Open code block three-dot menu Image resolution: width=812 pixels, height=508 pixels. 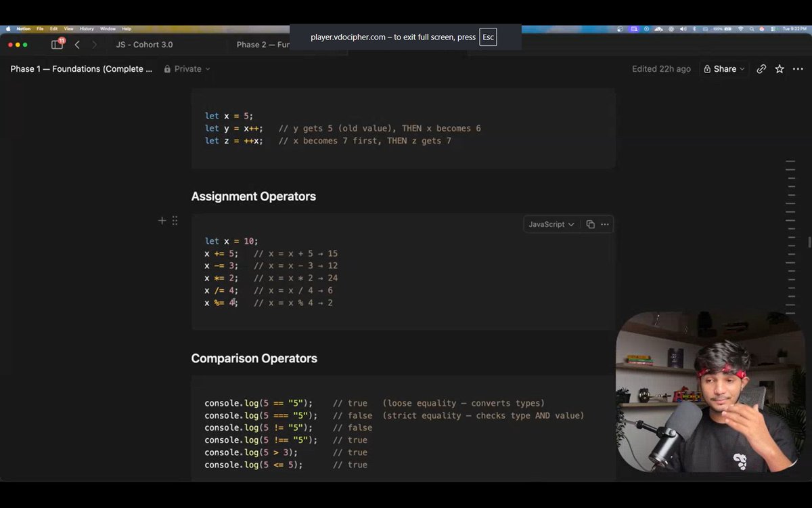pyautogui.click(x=605, y=224)
